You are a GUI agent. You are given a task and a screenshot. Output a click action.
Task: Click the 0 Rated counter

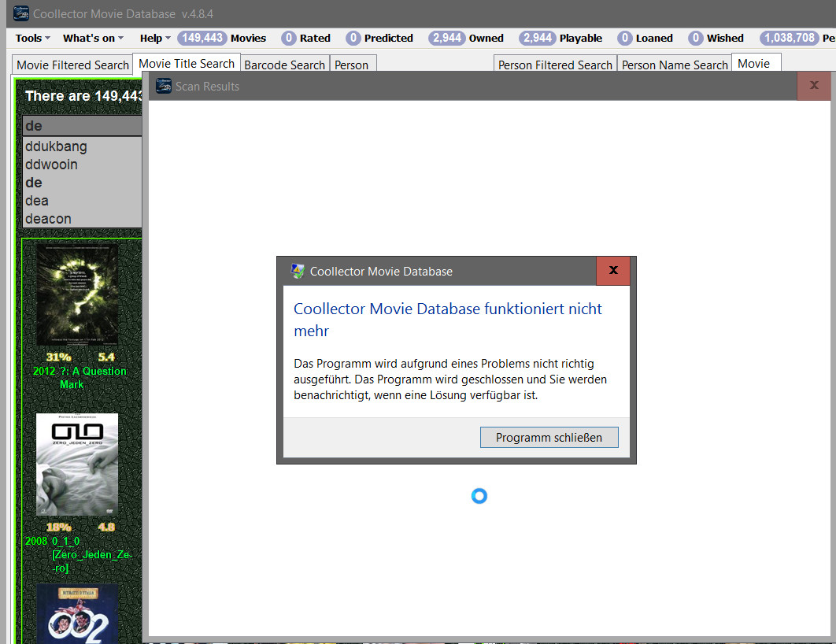coord(306,38)
